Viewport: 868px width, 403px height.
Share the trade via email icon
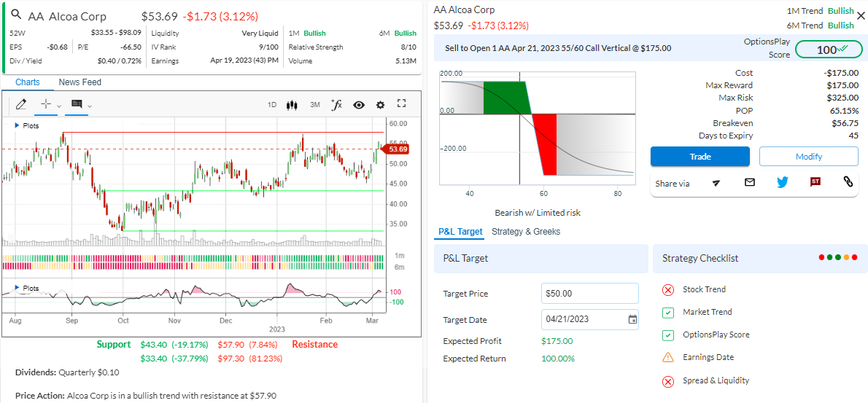pyautogui.click(x=750, y=182)
